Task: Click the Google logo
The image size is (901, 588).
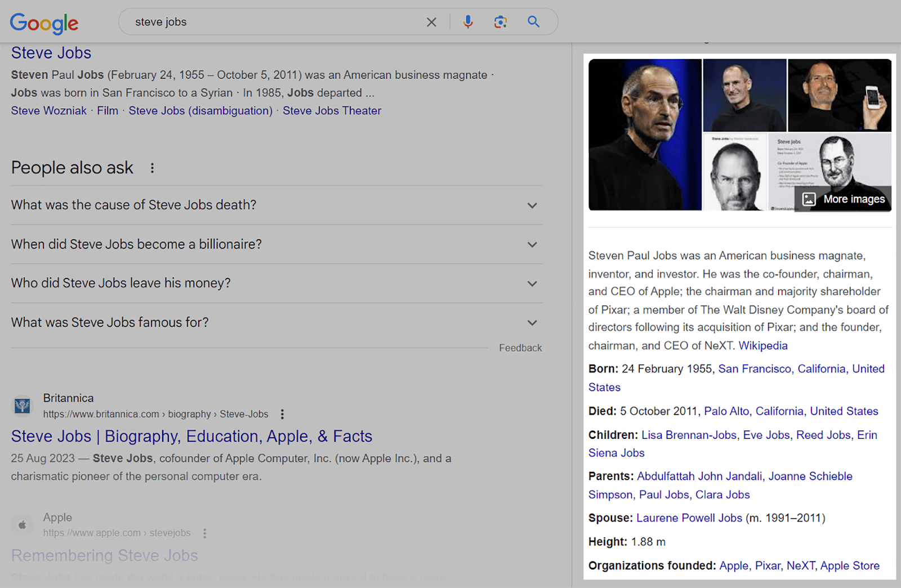Action: click(x=44, y=23)
